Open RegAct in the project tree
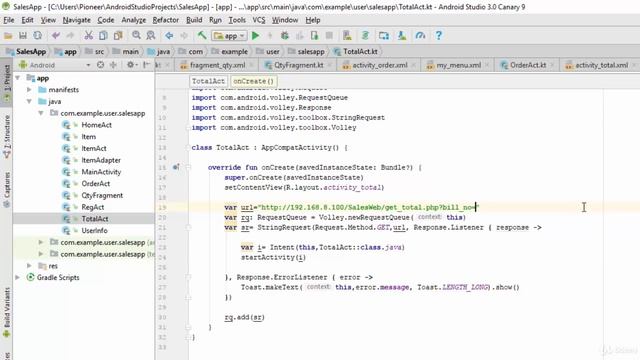This screenshot has width=640, height=360. point(93,207)
